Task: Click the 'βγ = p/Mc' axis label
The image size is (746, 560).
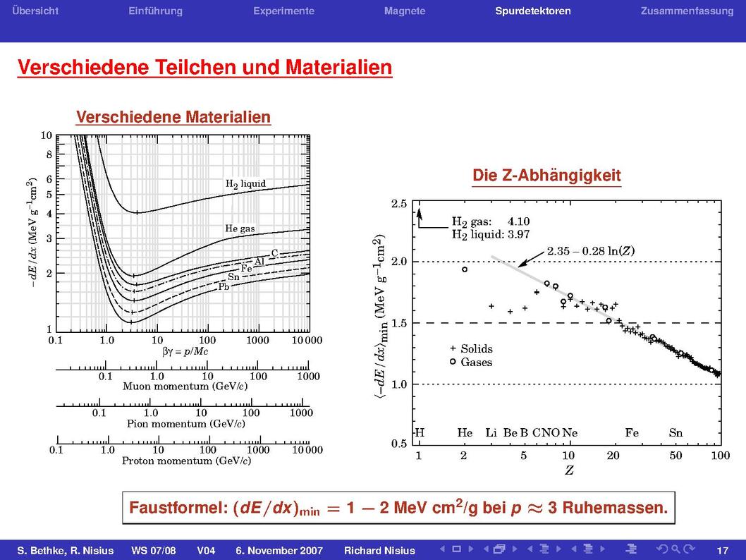Action: coord(185,352)
